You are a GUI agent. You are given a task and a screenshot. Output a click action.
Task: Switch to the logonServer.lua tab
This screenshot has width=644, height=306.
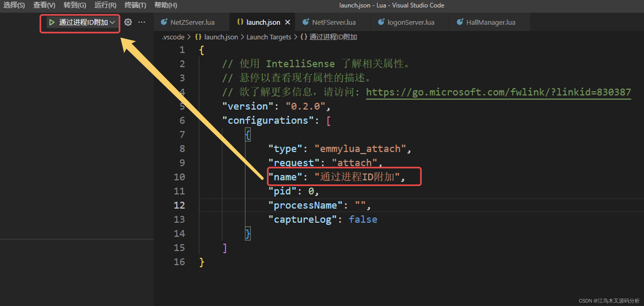[411, 22]
